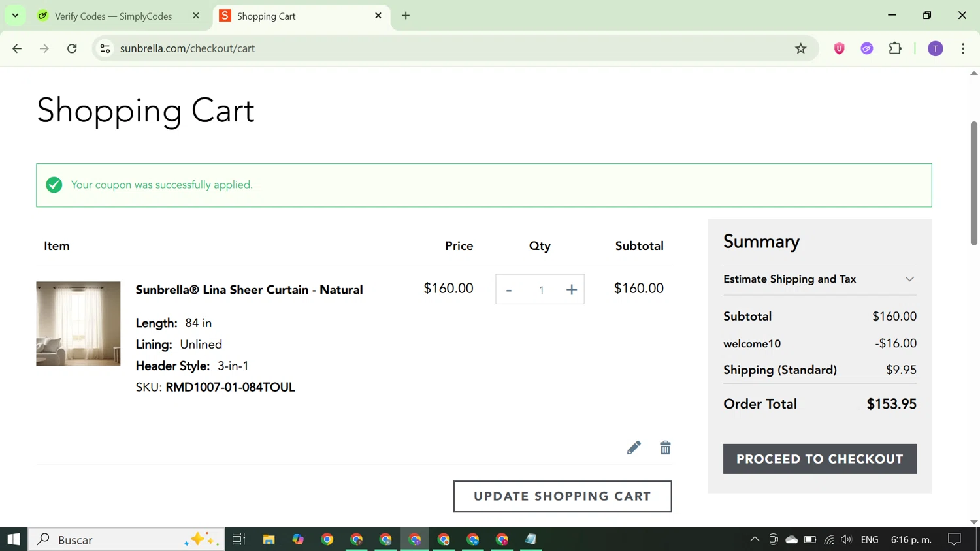The image size is (980, 551).
Task: Click the welcome10 coupon label in Summary
Action: point(752,343)
